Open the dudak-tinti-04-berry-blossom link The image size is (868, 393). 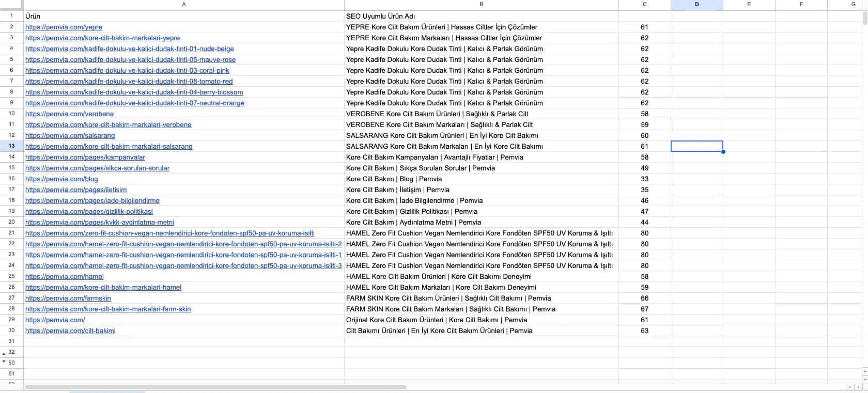pyautogui.click(x=134, y=92)
